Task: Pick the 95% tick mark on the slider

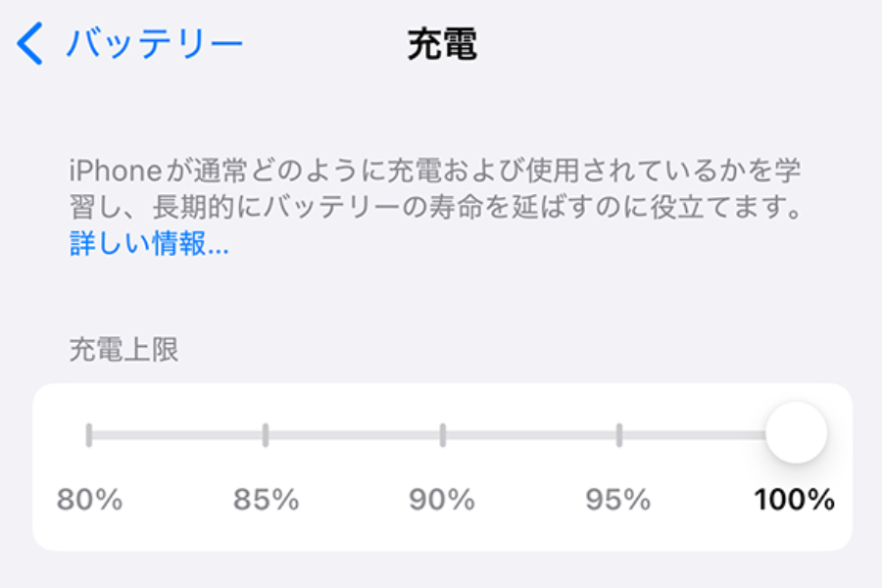Action: point(618,434)
